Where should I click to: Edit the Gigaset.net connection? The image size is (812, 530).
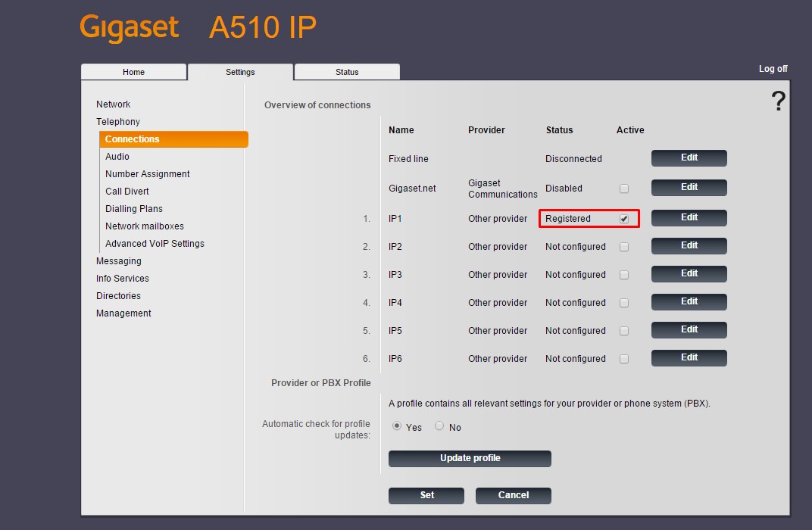[689, 187]
